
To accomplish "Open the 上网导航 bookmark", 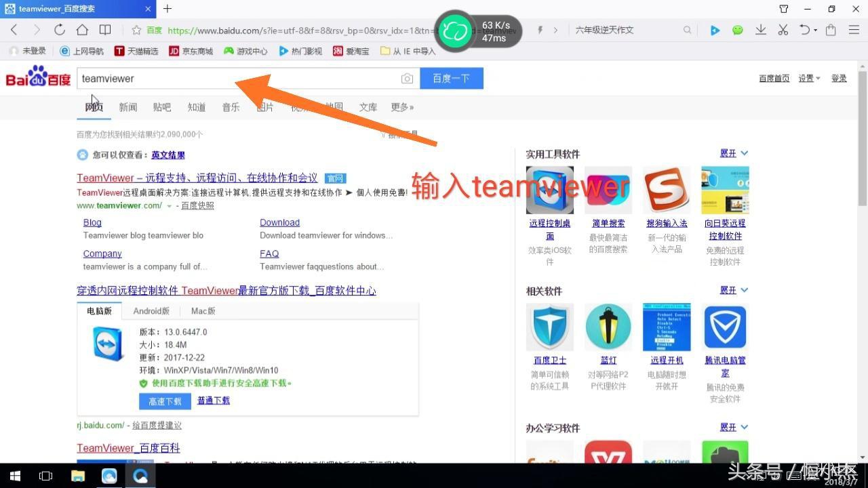I will coord(82,51).
